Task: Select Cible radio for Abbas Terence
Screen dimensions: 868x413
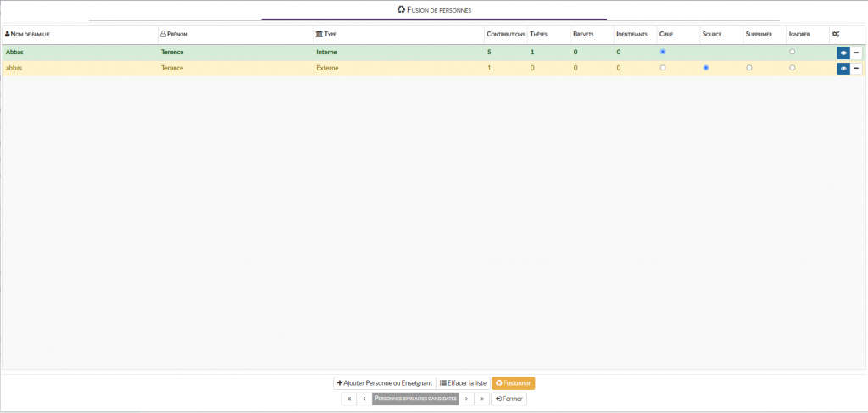Action: pyautogui.click(x=663, y=52)
